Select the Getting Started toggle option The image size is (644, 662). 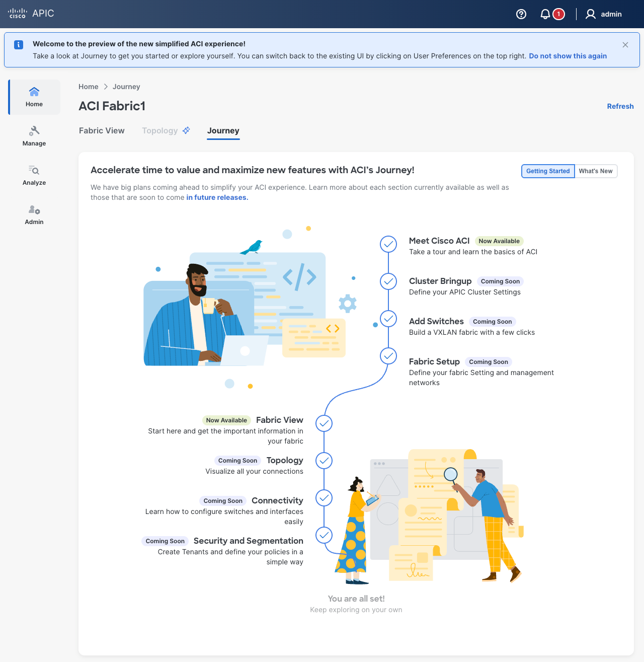(x=548, y=171)
